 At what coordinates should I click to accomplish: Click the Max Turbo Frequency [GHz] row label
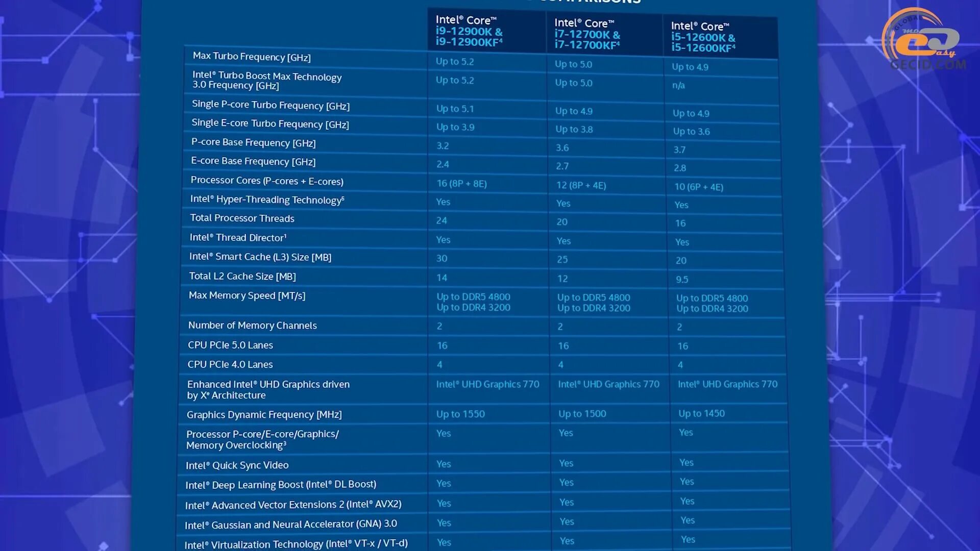(x=252, y=57)
